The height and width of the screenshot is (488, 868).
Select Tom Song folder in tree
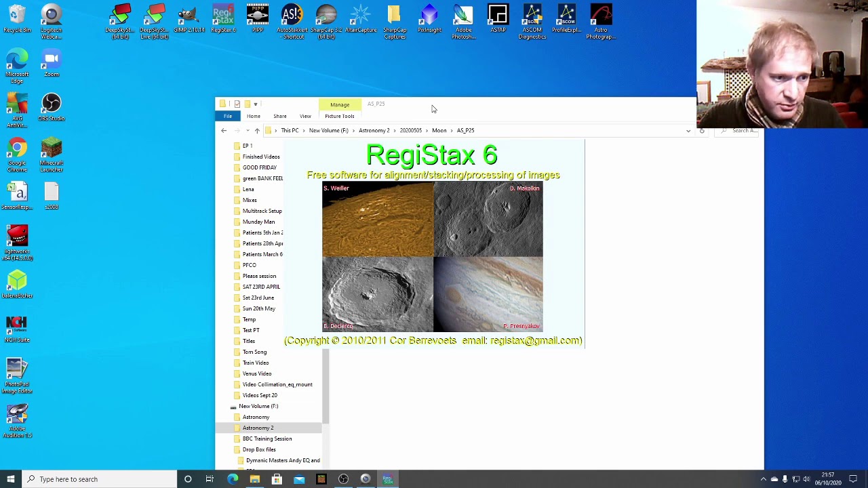click(x=254, y=352)
